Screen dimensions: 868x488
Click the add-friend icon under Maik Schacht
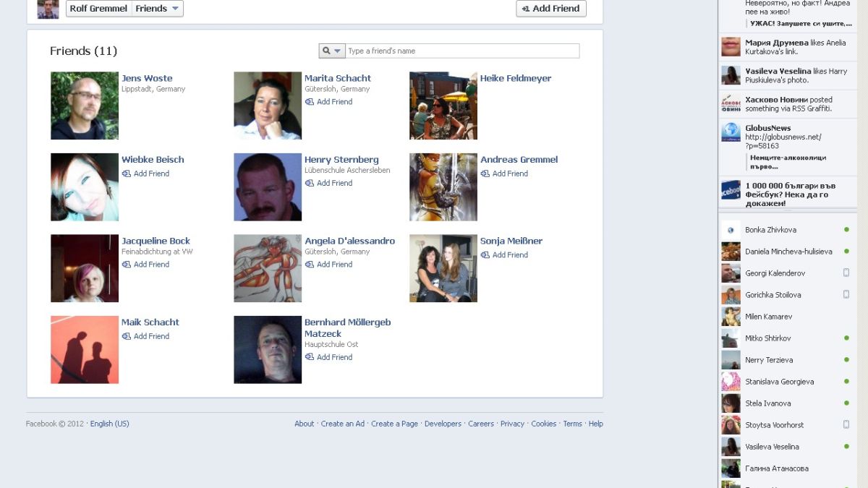127,336
